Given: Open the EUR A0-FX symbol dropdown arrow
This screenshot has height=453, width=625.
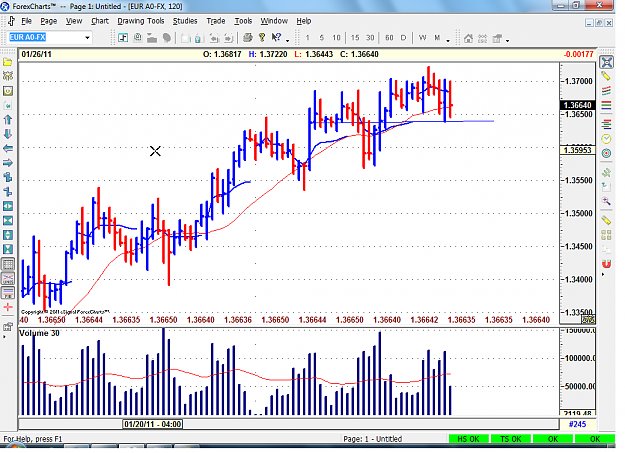Looking at the screenshot, I should (x=87, y=38).
